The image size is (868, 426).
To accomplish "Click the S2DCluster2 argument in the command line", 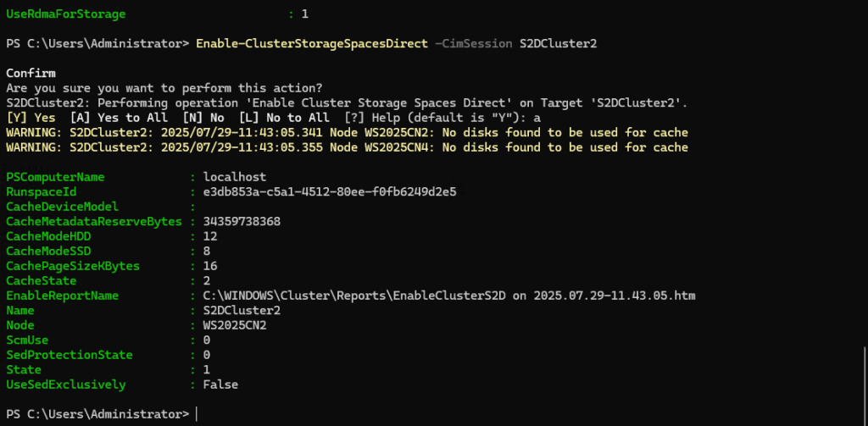I will point(559,43).
